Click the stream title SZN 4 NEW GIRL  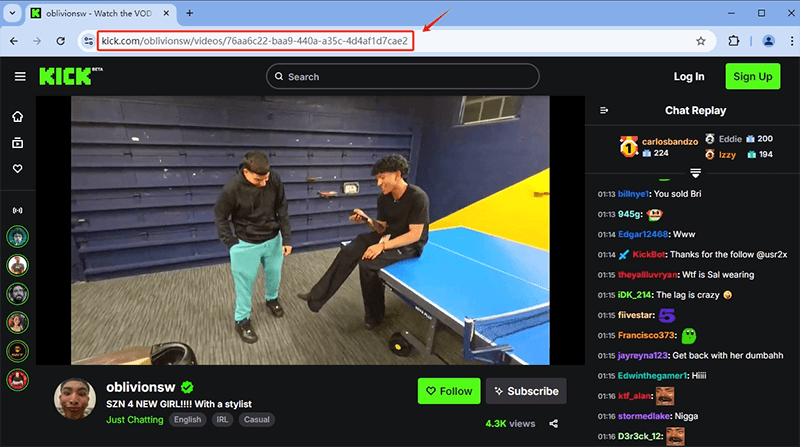click(179, 404)
